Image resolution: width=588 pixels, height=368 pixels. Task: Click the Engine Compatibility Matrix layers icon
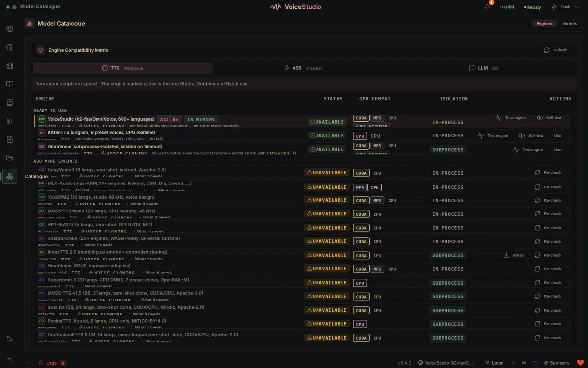pyautogui.click(x=40, y=50)
